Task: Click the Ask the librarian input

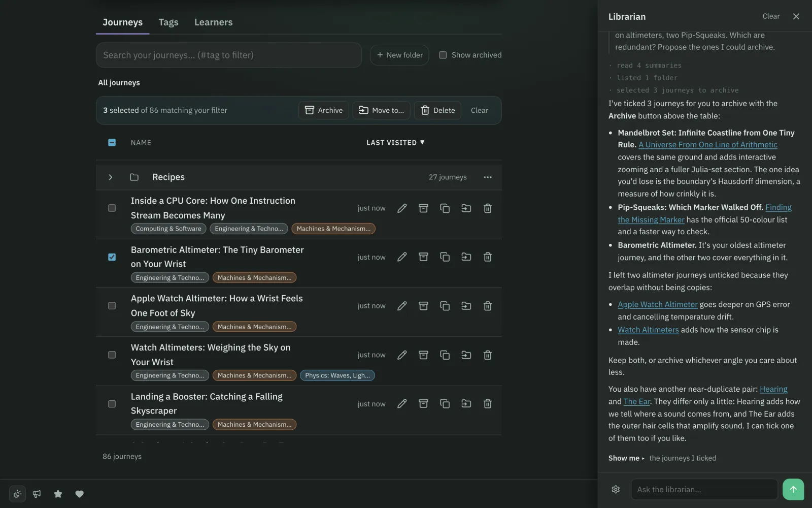Action: (704, 489)
